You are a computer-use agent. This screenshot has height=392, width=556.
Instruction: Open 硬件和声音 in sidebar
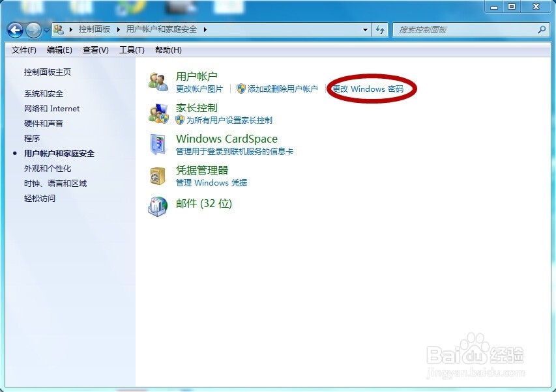tap(44, 123)
